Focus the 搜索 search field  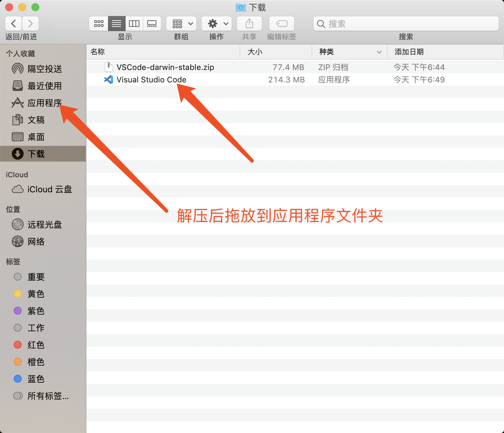point(406,24)
